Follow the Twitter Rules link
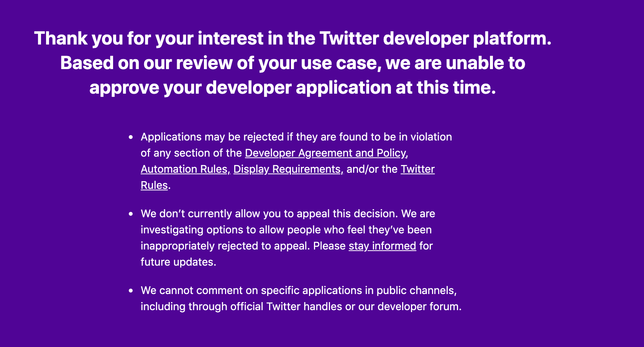Screen dimensions: 644x347 [x=417, y=169]
